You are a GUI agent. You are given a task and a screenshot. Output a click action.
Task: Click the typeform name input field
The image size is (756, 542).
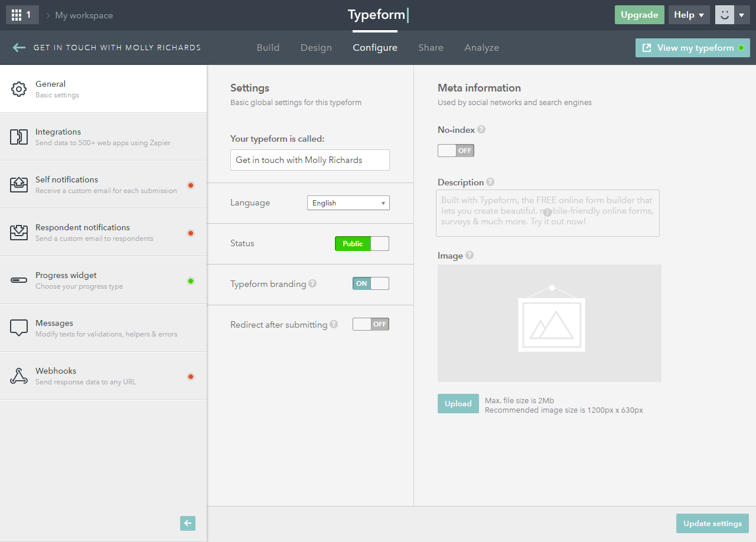310,160
